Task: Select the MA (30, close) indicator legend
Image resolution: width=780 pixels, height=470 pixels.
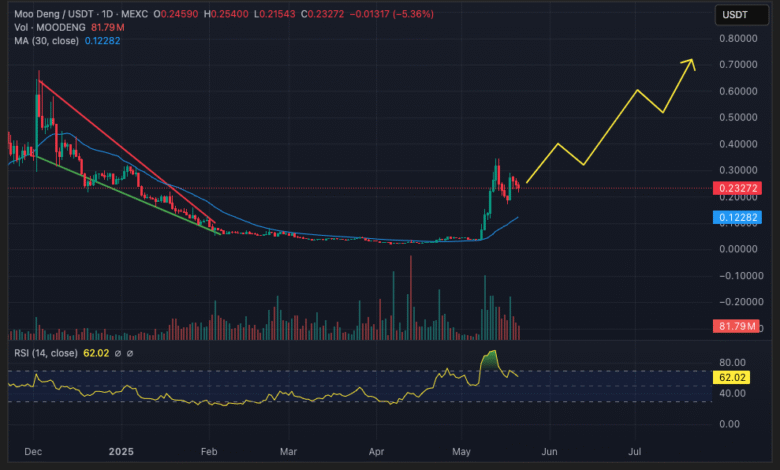Action: (46, 41)
